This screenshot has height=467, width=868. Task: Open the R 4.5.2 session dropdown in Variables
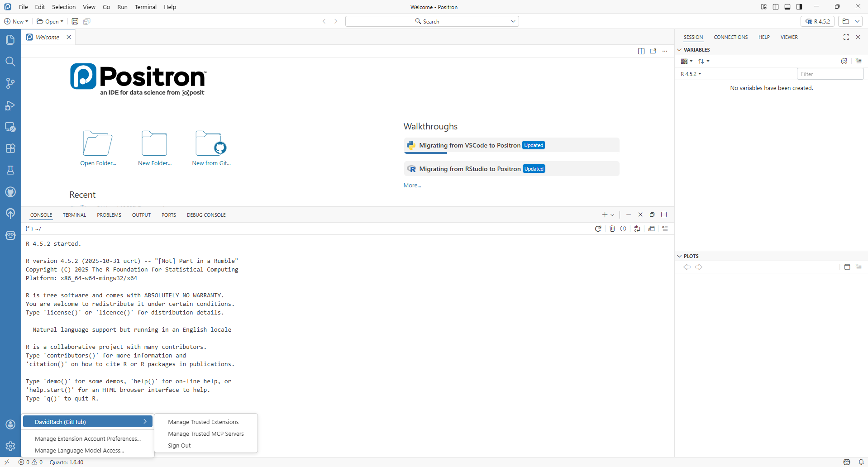(691, 74)
